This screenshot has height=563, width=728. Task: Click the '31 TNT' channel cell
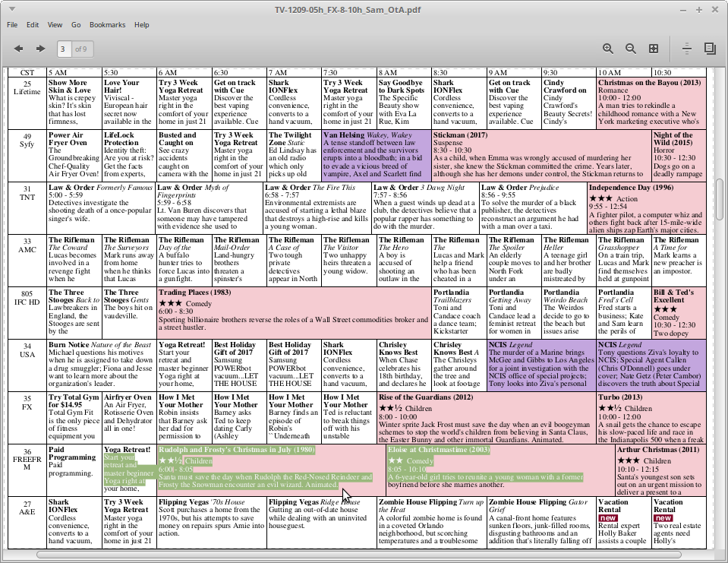(27, 209)
